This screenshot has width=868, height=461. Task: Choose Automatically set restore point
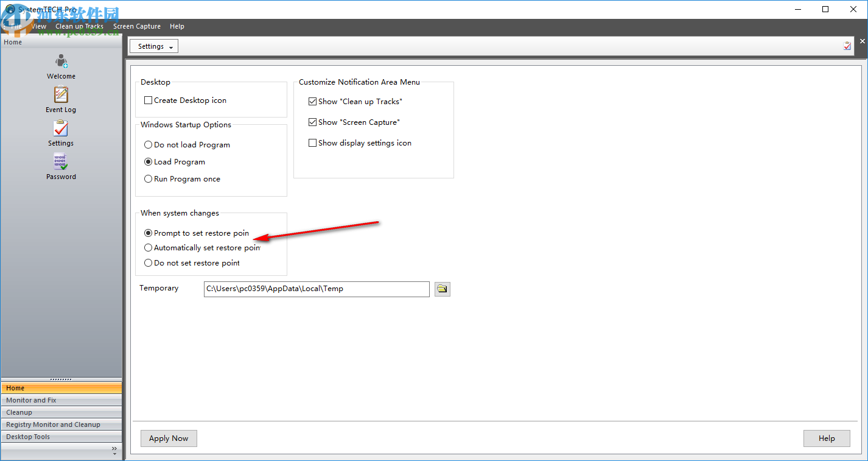tap(148, 248)
